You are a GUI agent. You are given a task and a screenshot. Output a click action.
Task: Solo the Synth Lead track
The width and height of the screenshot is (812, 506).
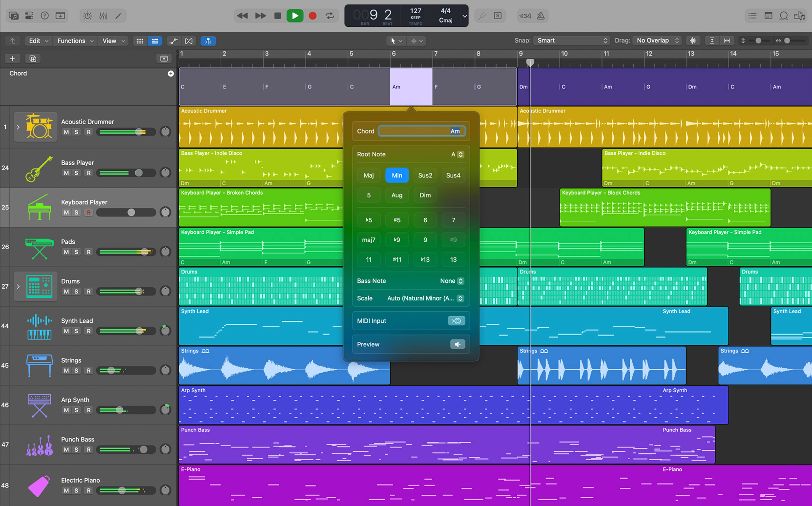(76, 331)
